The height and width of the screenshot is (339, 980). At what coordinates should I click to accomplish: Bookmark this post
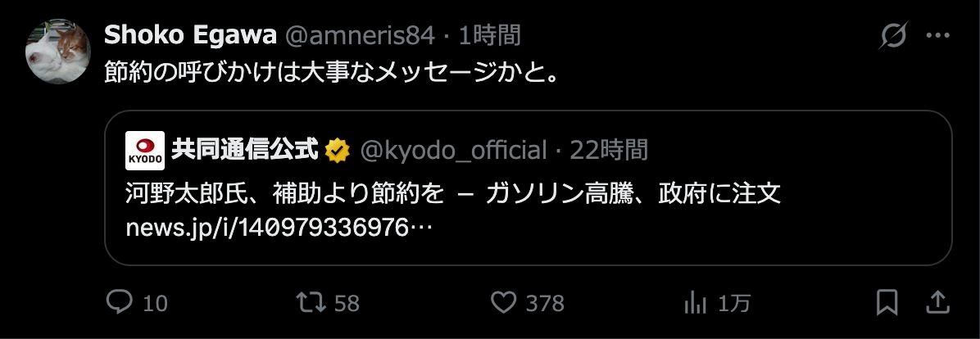[887, 303]
